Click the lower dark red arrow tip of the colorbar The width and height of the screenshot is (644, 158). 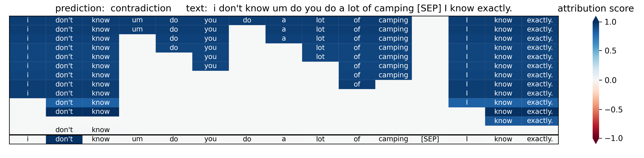coord(596,141)
